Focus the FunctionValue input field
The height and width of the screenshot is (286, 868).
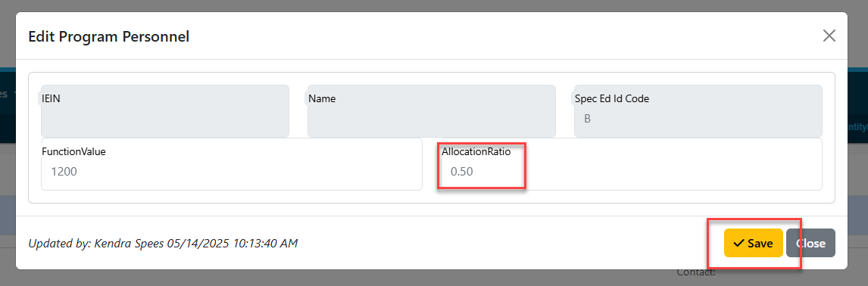tap(232, 163)
